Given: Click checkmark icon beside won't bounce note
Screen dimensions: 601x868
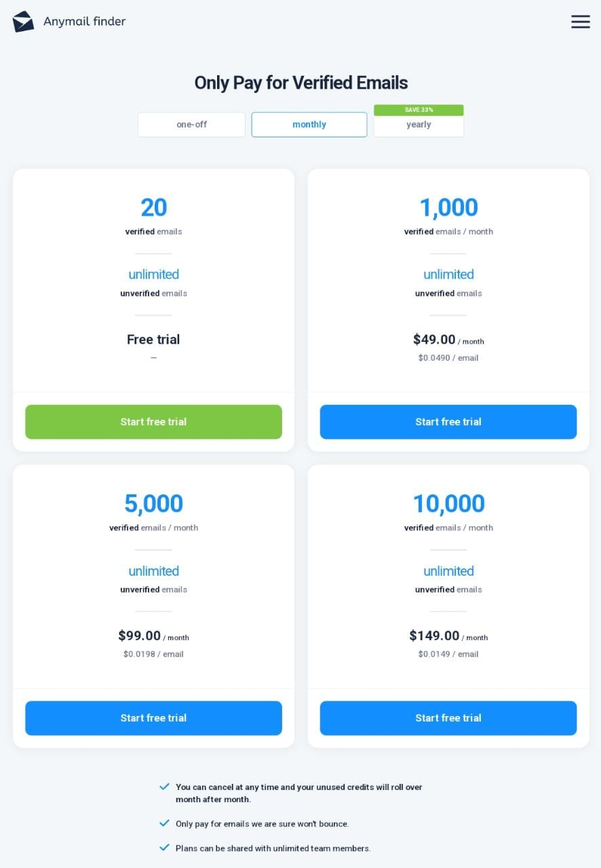Looking at the screenshot, I should (164, 823).
